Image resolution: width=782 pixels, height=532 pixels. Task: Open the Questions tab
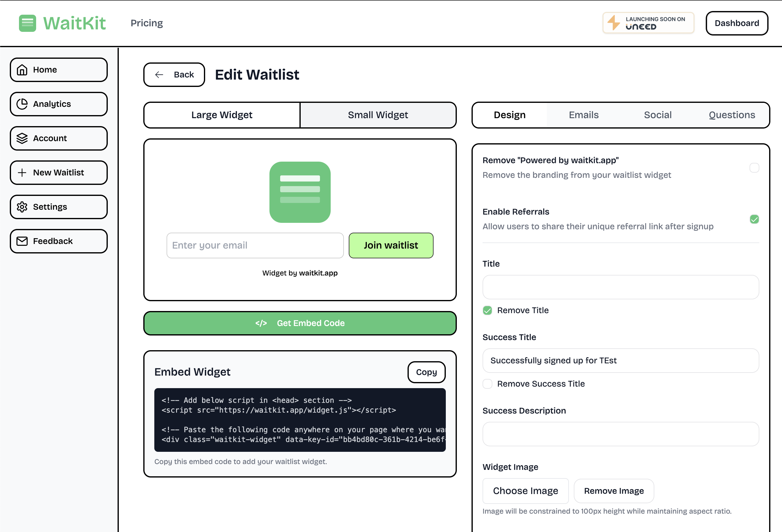(731, 115)
